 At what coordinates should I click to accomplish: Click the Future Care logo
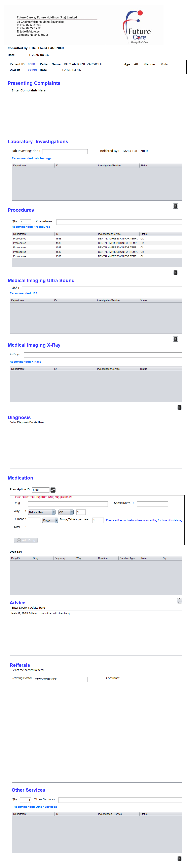(138, 27)
